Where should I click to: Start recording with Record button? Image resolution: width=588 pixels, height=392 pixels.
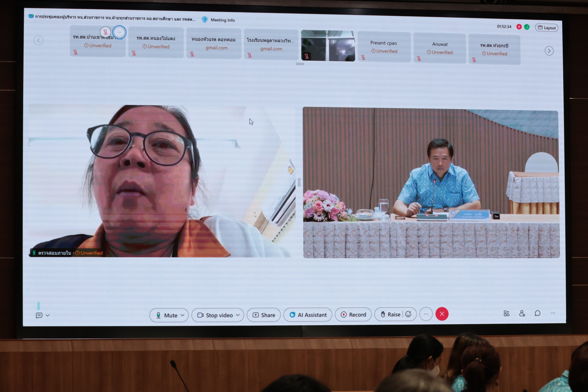click(x=353, y=315)
